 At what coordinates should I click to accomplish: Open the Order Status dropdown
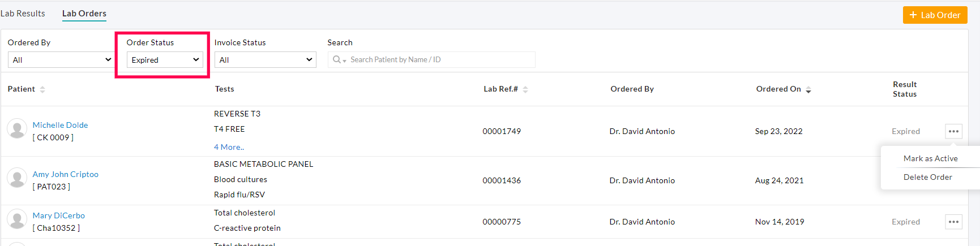pos(165,60)
